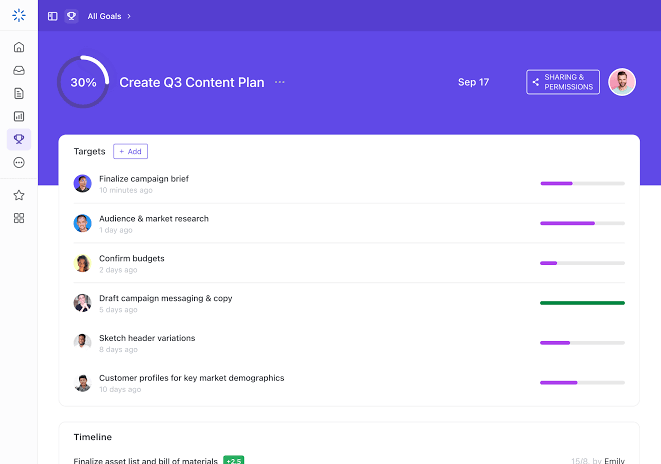Click the Sharing & Permissions button
This screenshot has height=464, width=661.
pos(563,82)
